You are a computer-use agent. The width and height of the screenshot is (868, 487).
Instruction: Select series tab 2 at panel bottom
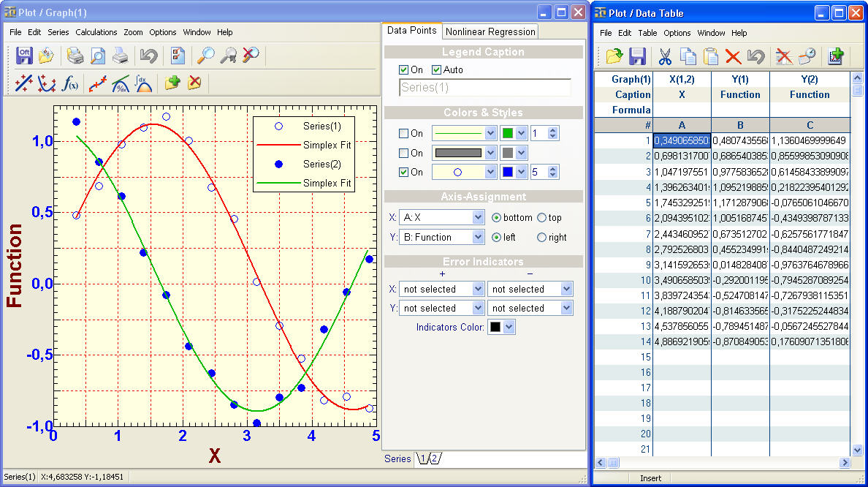coord(434,458)
